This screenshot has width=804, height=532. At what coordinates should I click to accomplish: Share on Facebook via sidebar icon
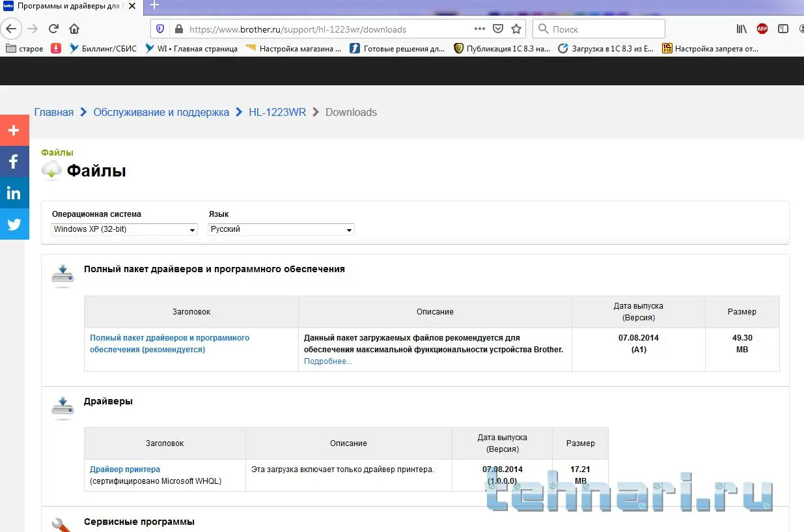14,161
